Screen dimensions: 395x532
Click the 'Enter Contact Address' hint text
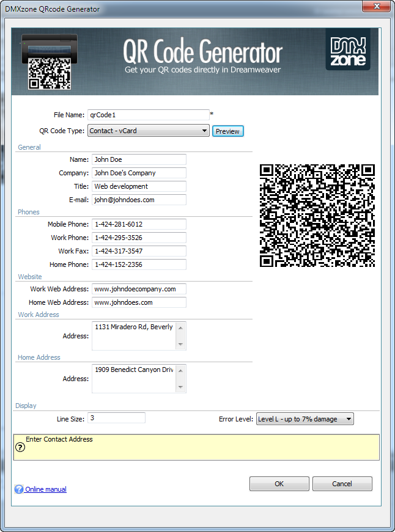[x=59, y=439]
